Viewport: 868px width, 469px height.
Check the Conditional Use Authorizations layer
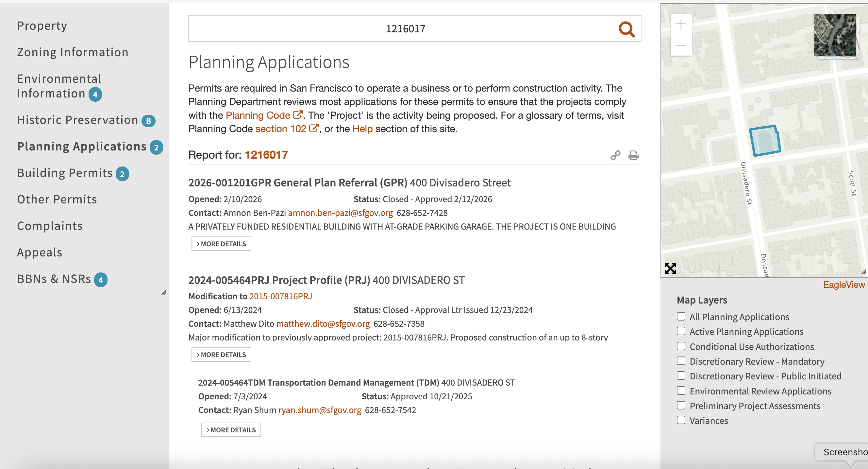click(x=681, y=346)
